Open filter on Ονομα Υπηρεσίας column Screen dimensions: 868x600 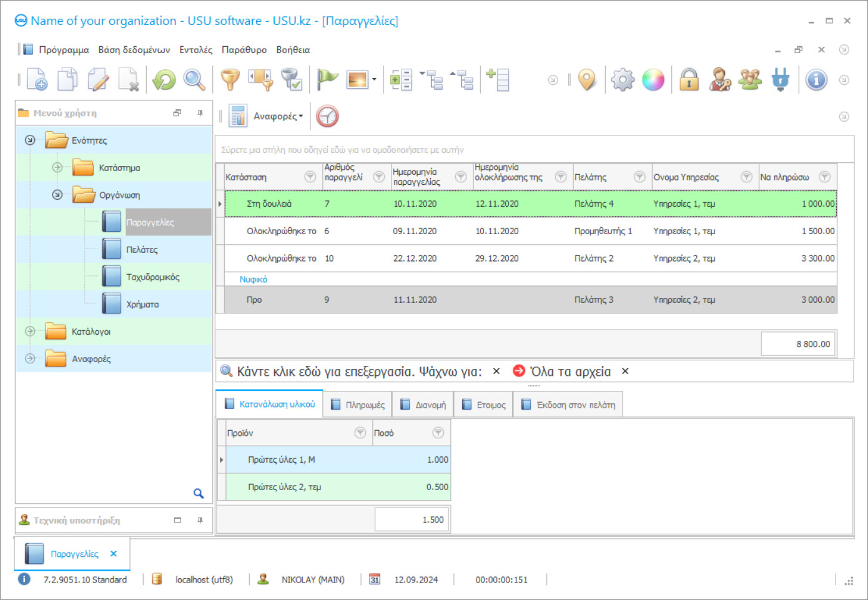(x=746, y=177)
